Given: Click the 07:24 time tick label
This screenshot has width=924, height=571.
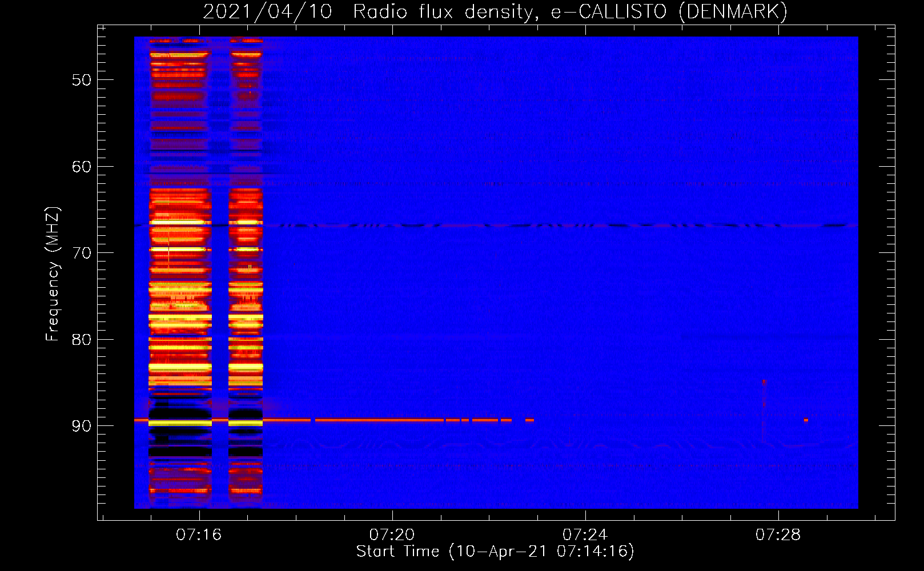Looking at the screenshot, I should click(x=585, y=535).
